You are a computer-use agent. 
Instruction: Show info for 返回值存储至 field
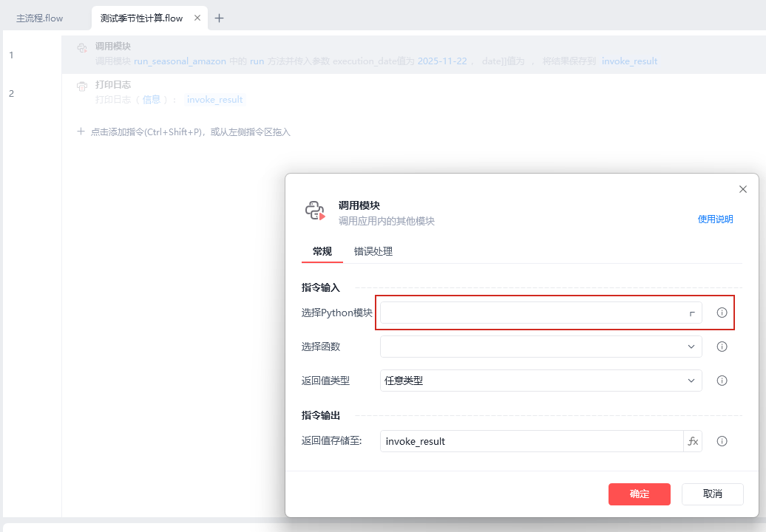(x=722, y=442)
